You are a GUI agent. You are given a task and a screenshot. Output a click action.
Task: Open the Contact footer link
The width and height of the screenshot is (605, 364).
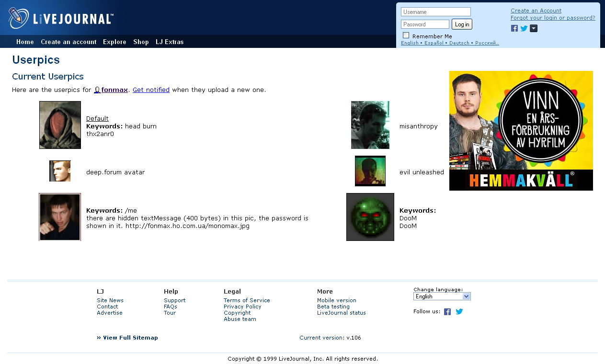pyautogui.click(x=107, y=307)
